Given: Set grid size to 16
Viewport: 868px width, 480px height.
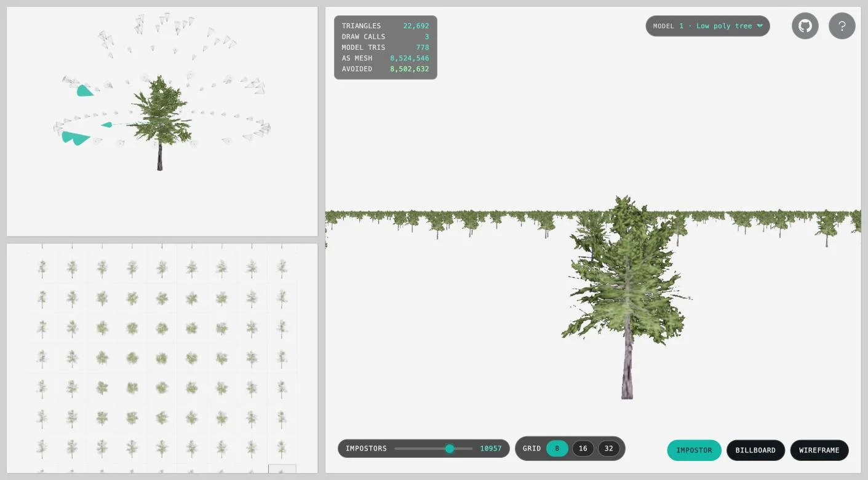Looking at the screenshot, I should click(x=583, y=449).
